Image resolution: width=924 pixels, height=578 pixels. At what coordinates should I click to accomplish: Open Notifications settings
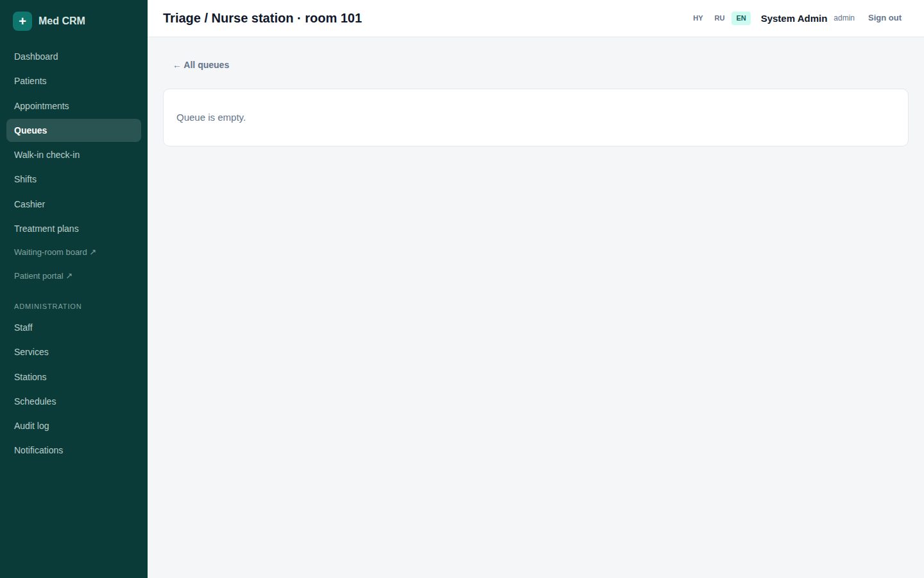coord(74,450)
